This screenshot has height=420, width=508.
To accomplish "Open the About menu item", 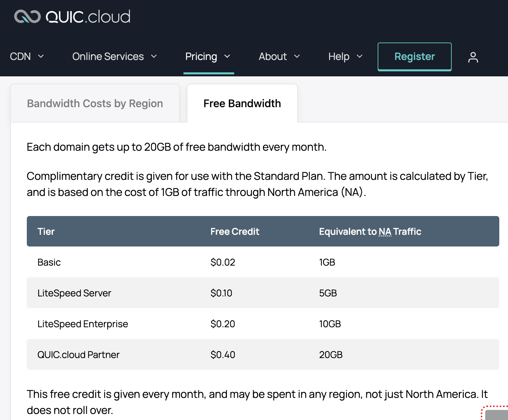I will click(273, 56).
